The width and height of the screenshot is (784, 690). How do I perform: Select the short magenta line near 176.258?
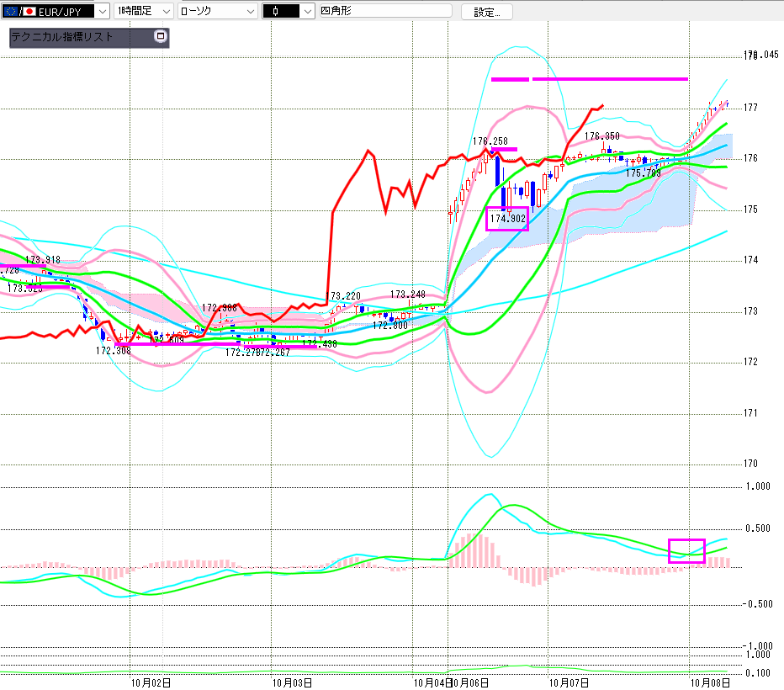click(504, 150)
